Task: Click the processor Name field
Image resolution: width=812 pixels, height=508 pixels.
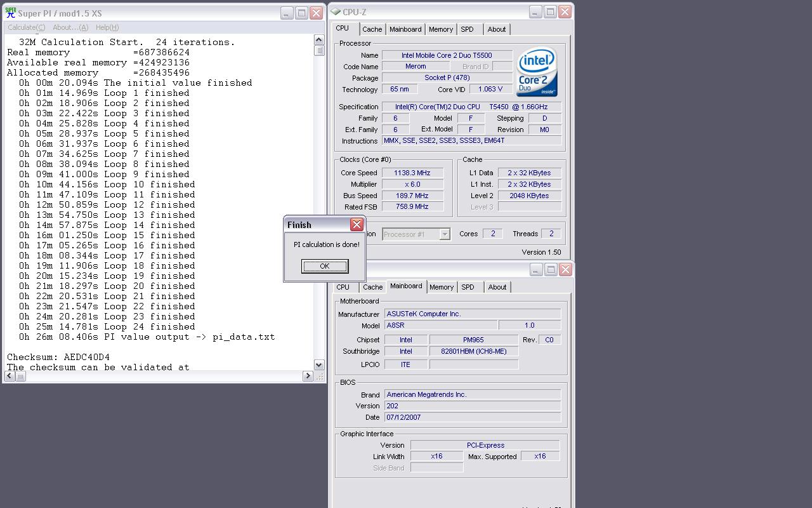Action: (x=447, y=55)
